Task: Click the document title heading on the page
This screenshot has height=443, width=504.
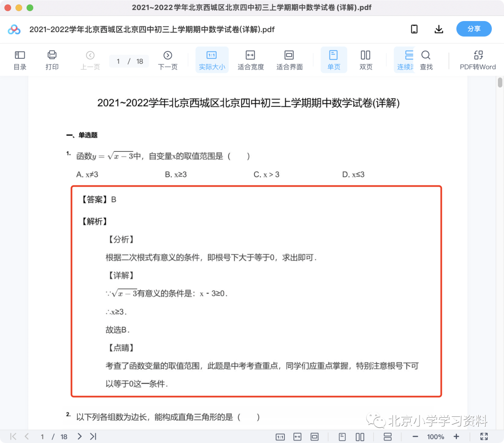Action: click(x=248, y=103)
